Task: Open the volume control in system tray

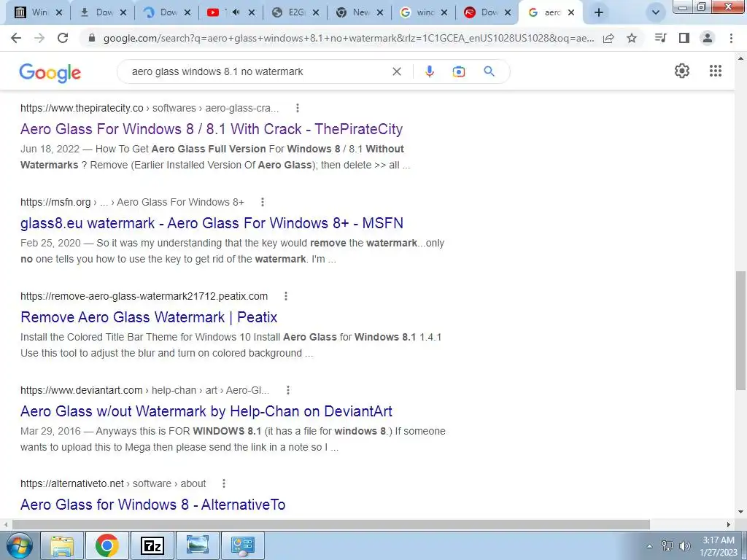Action: 684,546
